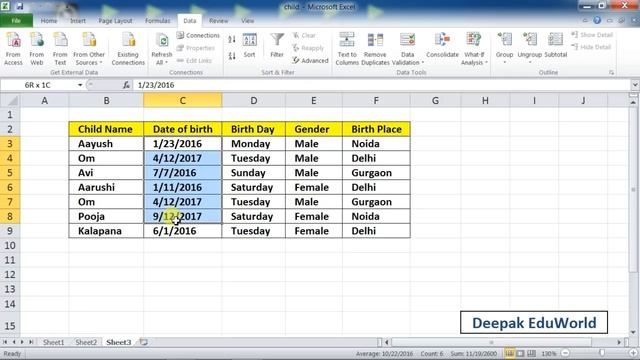Select the Kalapana name cell

(x=106, y=231)
